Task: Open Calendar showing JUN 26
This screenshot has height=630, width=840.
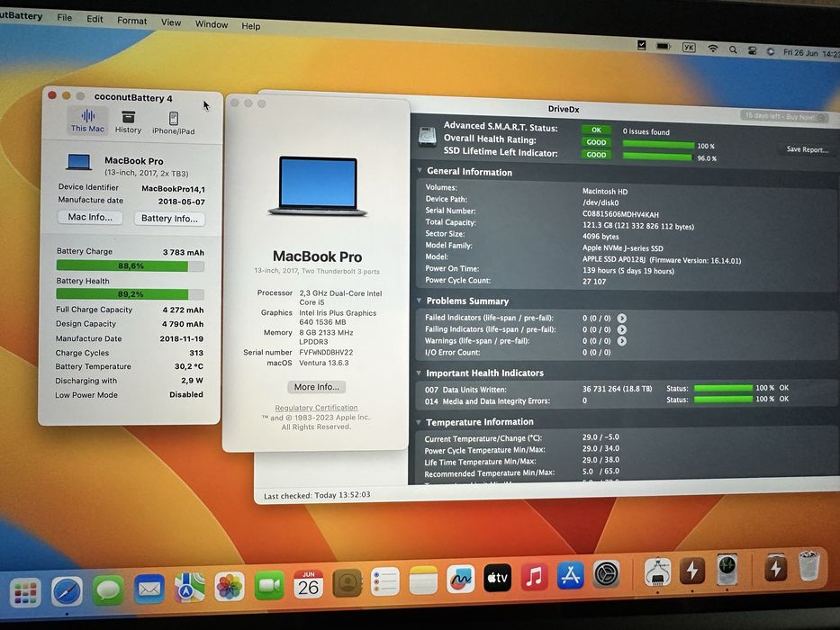Action: coord(309,584)
